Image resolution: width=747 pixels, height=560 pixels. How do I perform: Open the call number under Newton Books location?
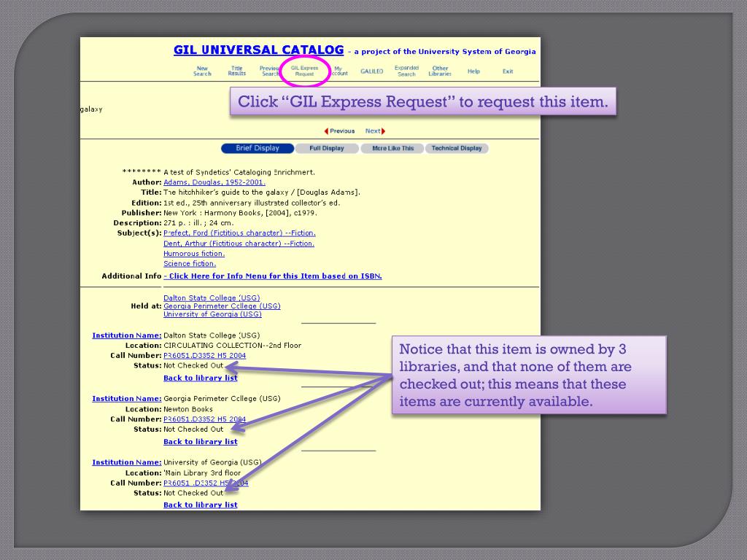pos(204,419)
